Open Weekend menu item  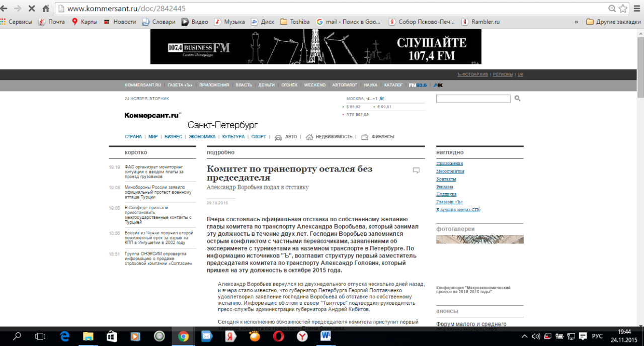point(315,85)
